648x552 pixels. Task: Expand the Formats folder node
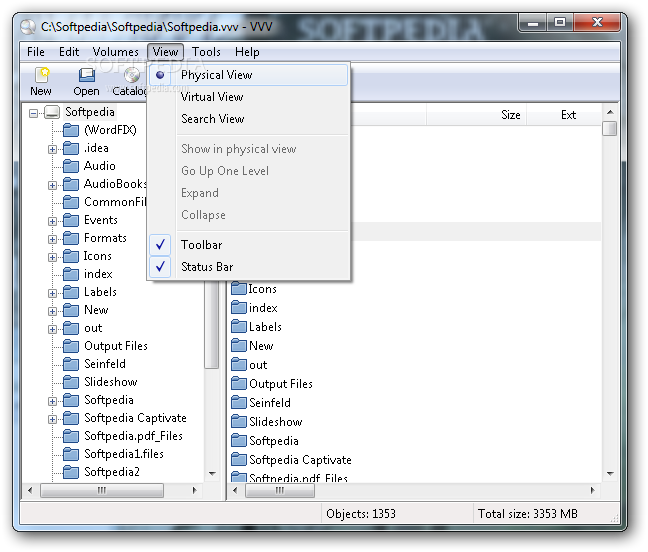pos(52,239)
